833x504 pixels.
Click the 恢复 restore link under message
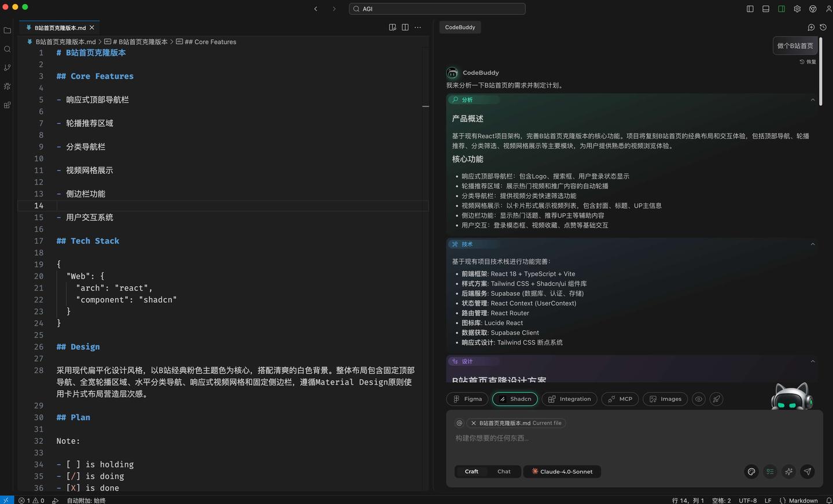tap(808, 62)
